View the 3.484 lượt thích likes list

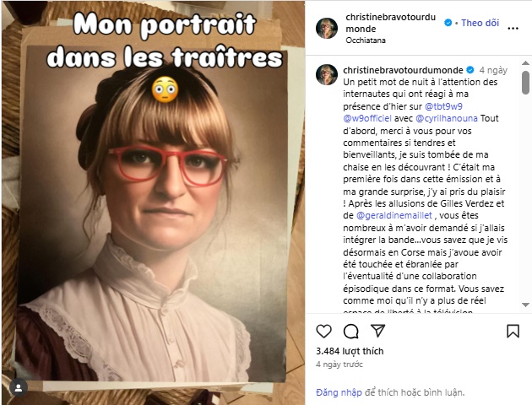350,351
